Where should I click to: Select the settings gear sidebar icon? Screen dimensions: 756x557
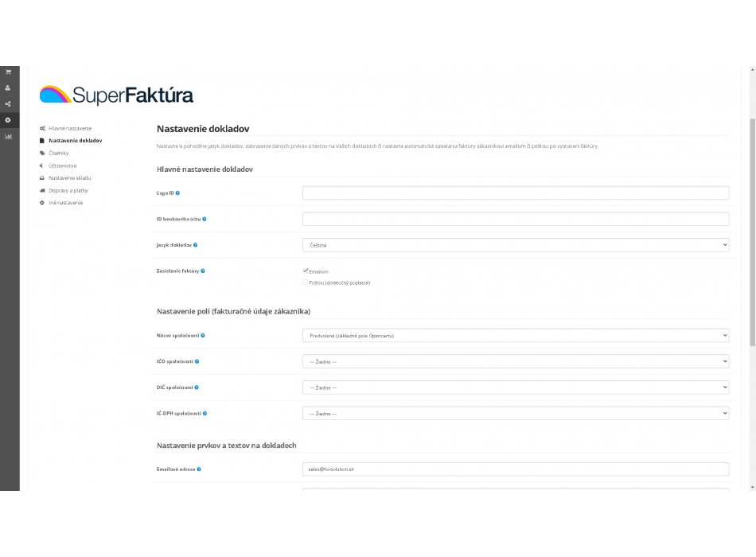[8, 120]
